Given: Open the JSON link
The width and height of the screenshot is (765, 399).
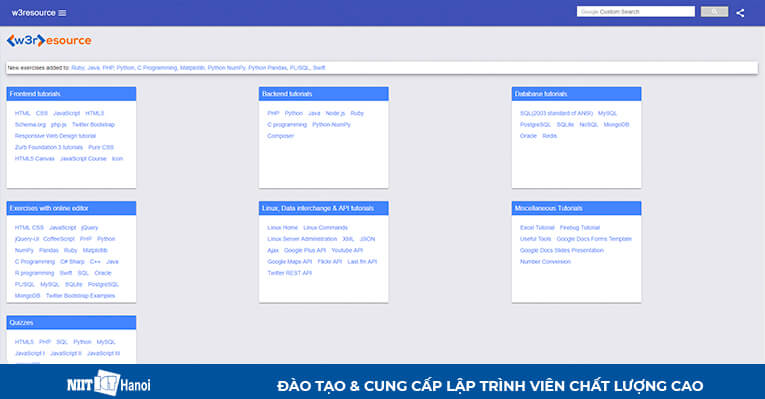Looking at the screenshot, I should tap(367, 239).
